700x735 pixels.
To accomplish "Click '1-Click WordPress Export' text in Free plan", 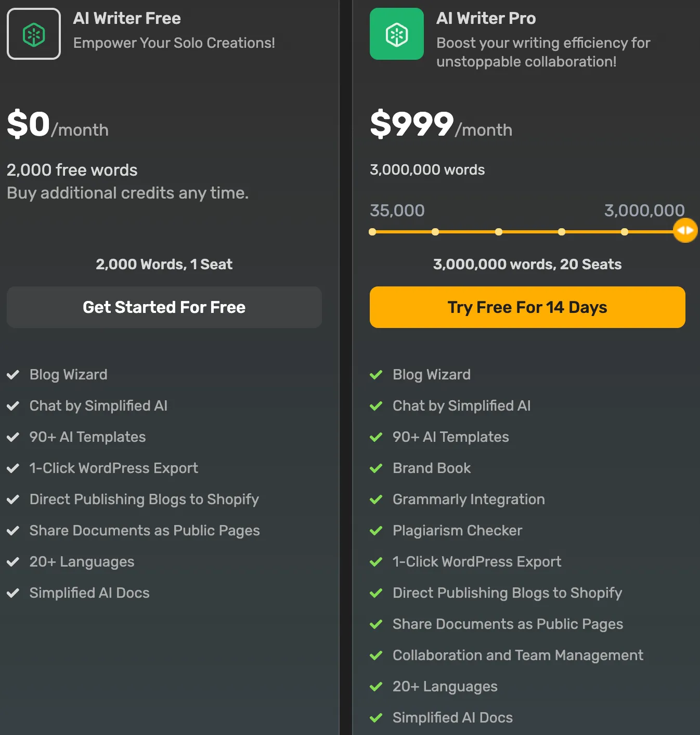I will click(x=114, y=468).
